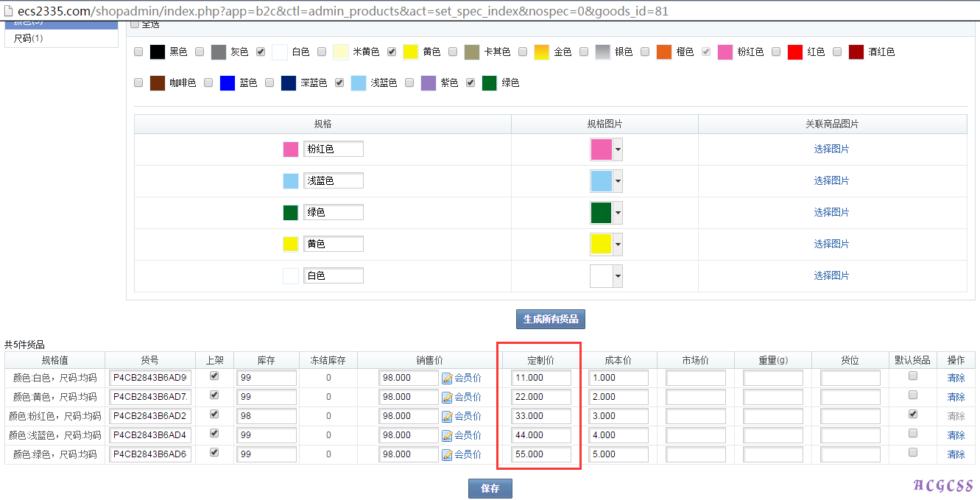Viewport: 980px width, 500px height.
Task: Click the 红色 color swatch
Action: [x=795, y=52]
